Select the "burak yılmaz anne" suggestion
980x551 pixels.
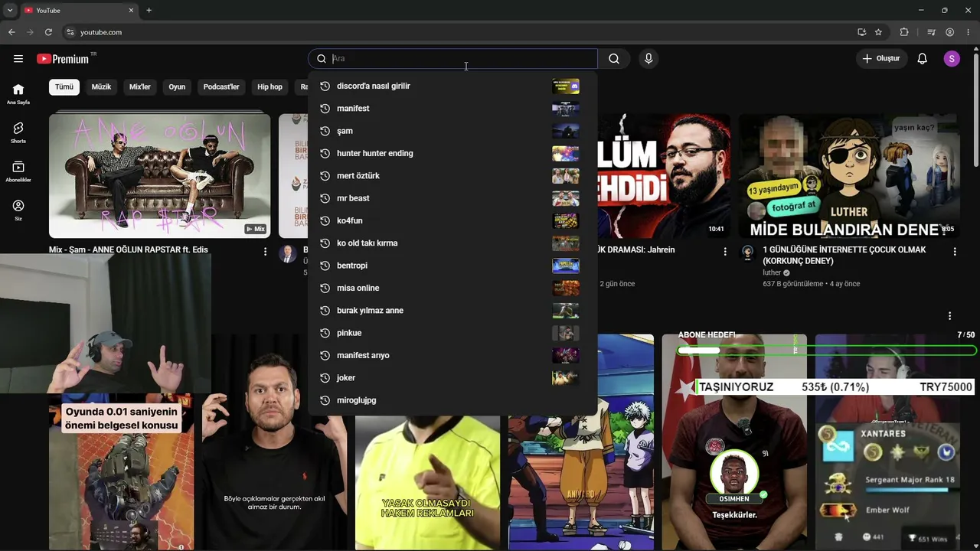[452, 311]
